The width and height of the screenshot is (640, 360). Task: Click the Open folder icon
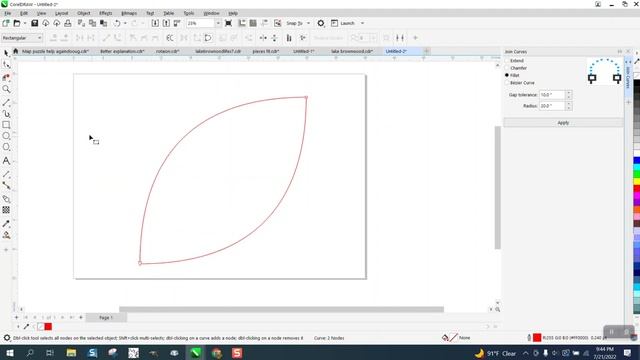pos(17,23)
